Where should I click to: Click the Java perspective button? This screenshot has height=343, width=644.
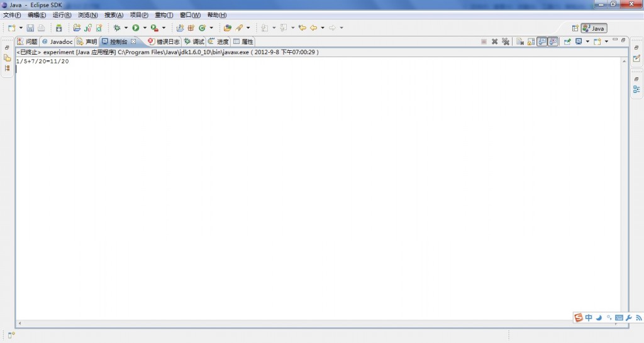click(x=594, y=28)
